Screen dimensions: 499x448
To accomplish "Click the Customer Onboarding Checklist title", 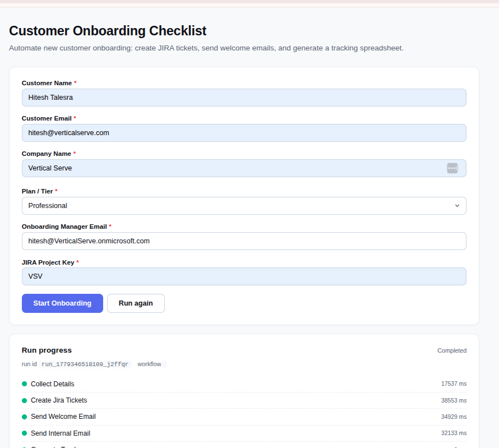I will click(x=108, y=31).
